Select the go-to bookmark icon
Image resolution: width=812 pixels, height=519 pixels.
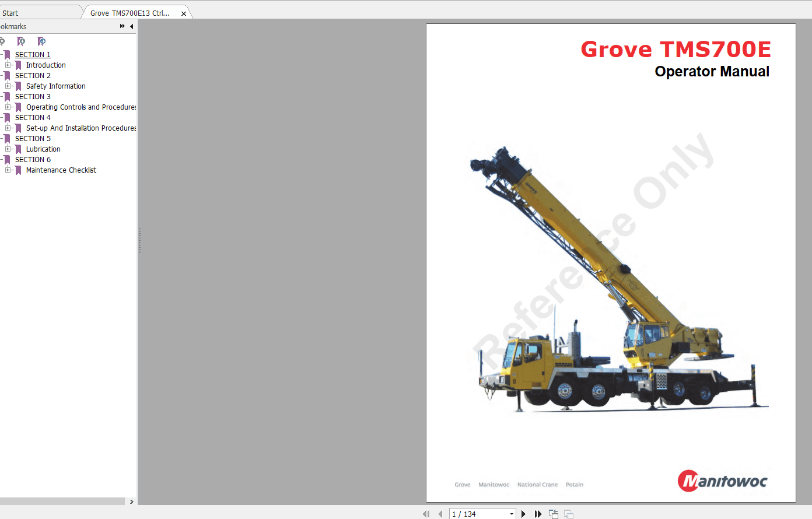(41, 41)
